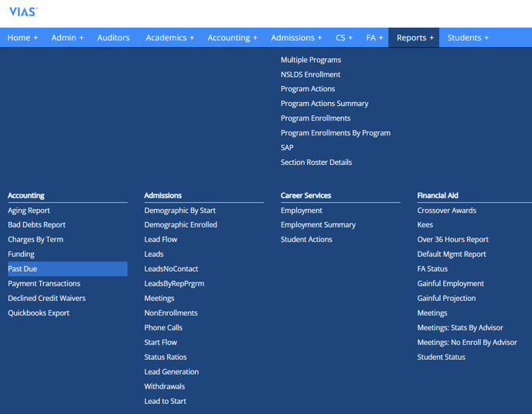Viewport: 532px width, 414px height.
Task: Open the Students navigation menu
Action: [x=467, y=38]
